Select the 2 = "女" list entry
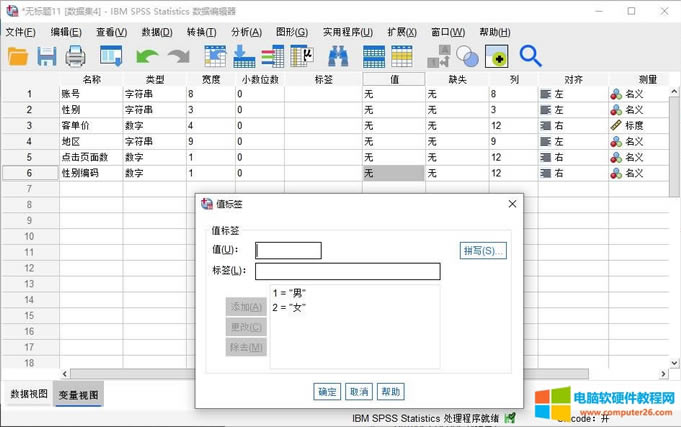The height and width of the screenshot is (427, 681). pos(289,307)
